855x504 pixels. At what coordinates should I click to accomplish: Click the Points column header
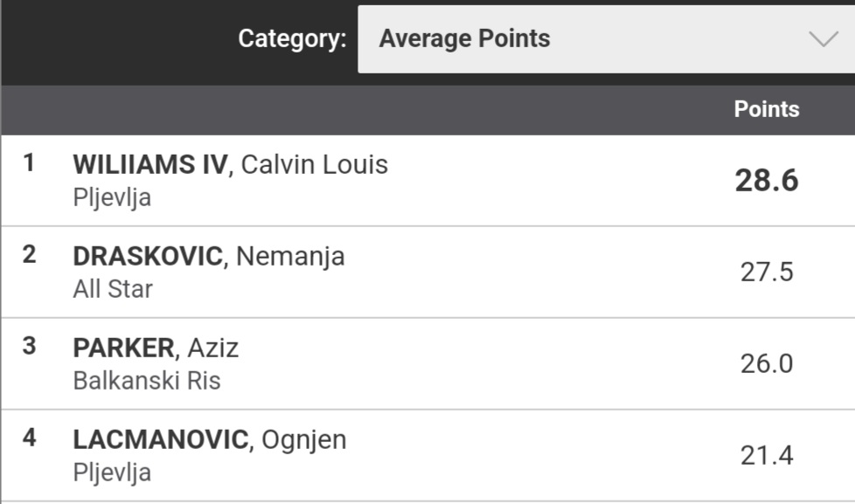(x=766, y=109)
